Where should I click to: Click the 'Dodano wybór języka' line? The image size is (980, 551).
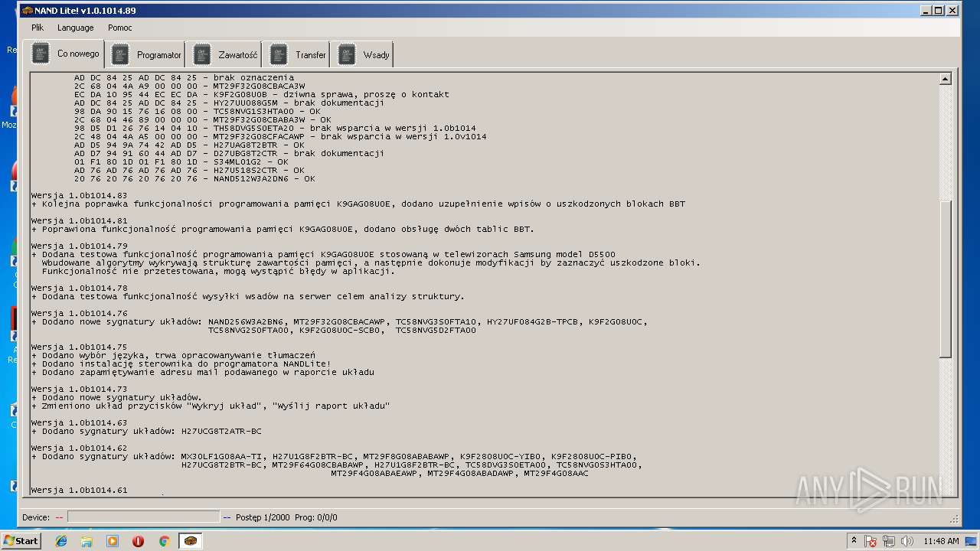click(173, 356)
